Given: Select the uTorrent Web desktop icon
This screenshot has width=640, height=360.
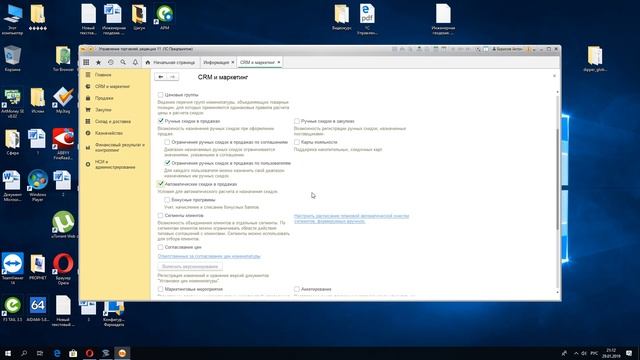Looking at the screenshot, I should pos(63,224).
